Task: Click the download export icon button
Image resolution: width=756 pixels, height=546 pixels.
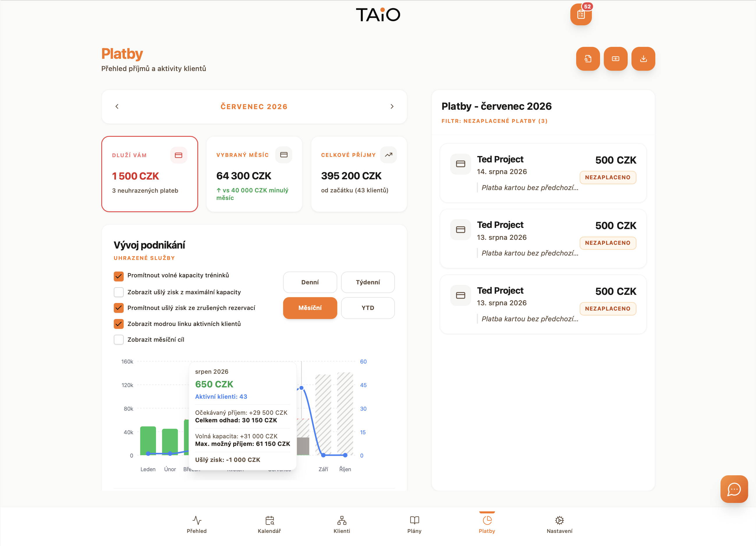Action: pos(643,59)
